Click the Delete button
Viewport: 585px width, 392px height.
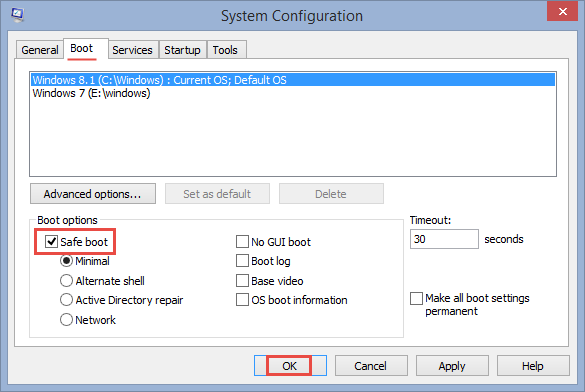331,194
